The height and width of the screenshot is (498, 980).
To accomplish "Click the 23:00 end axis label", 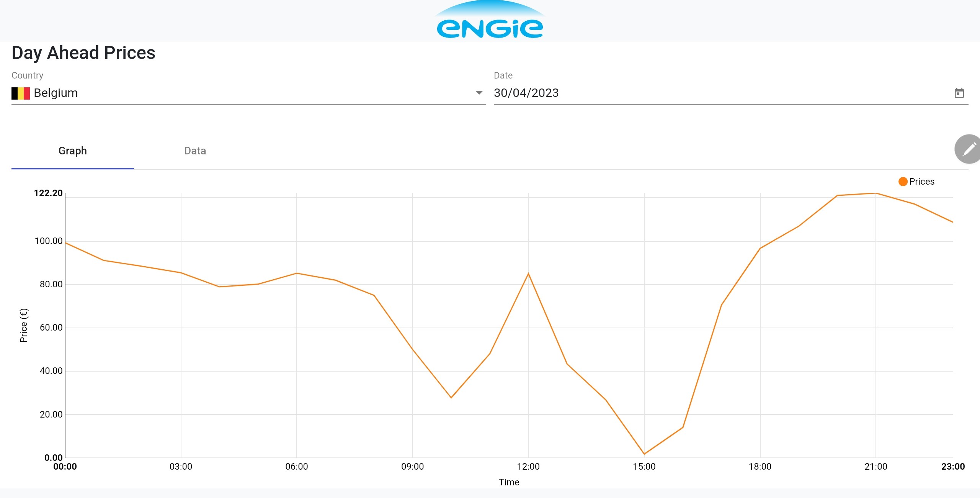I will coord(953,467).
